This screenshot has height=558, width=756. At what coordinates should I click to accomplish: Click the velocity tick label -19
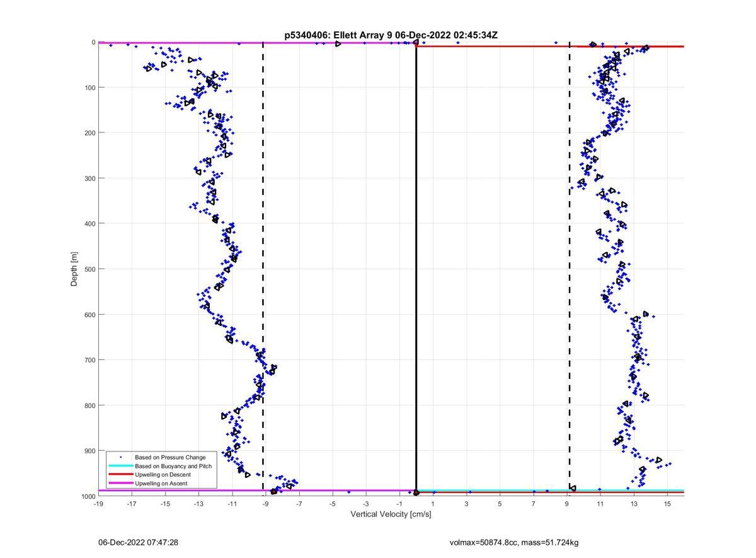98,504
